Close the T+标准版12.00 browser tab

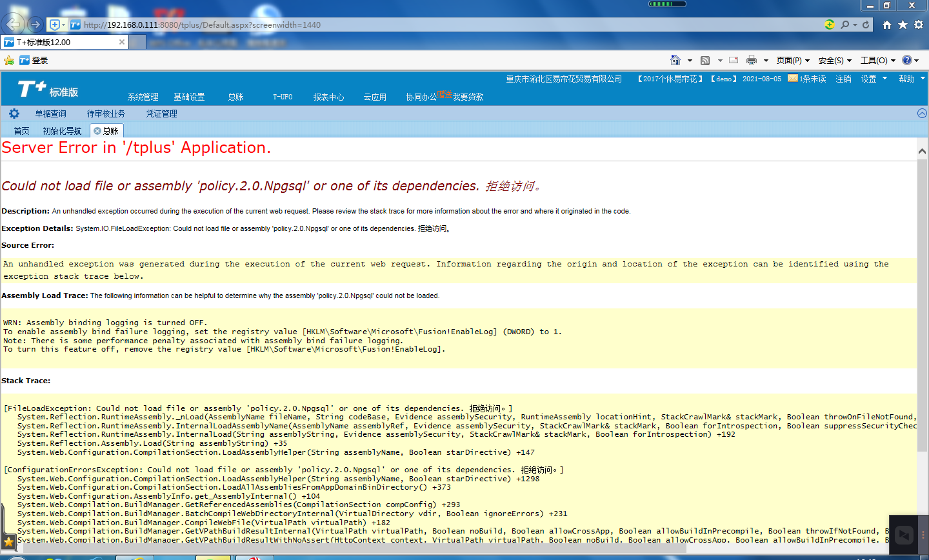(121, 42)
